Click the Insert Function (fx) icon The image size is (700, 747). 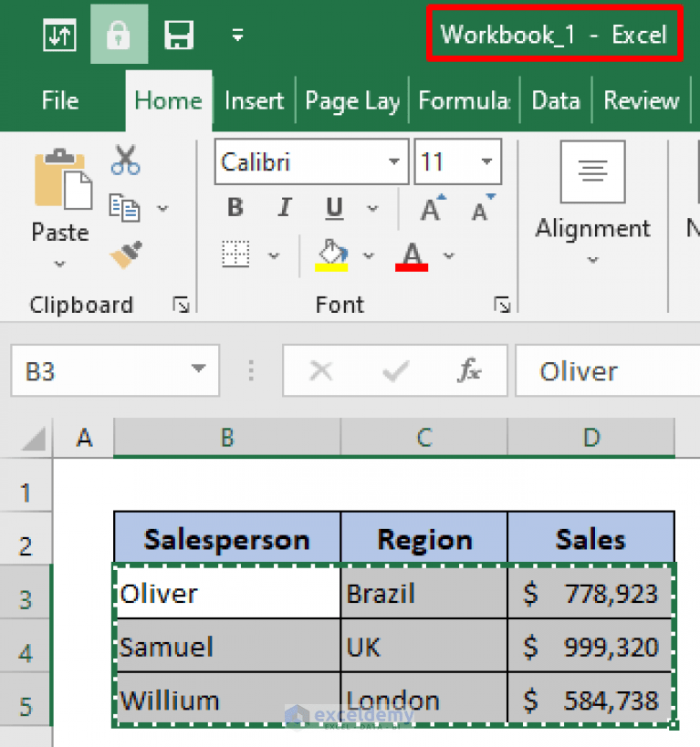[468, 371]
